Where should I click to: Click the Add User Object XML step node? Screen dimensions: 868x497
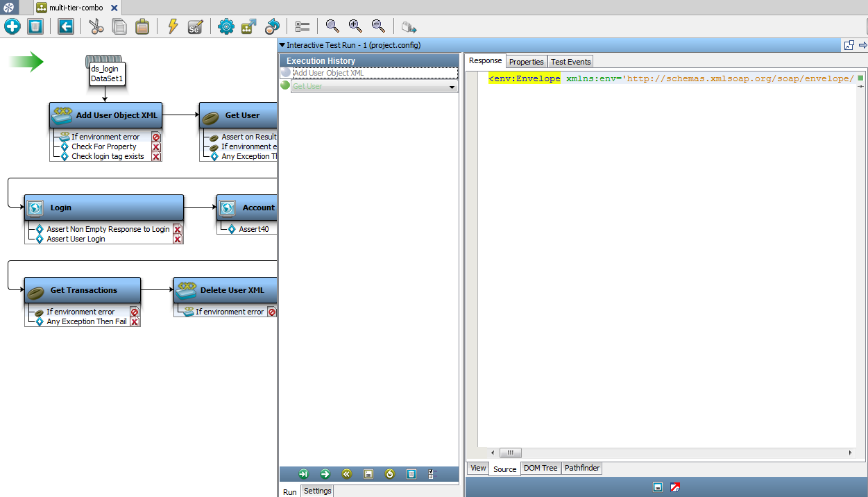tap(105, 115)
